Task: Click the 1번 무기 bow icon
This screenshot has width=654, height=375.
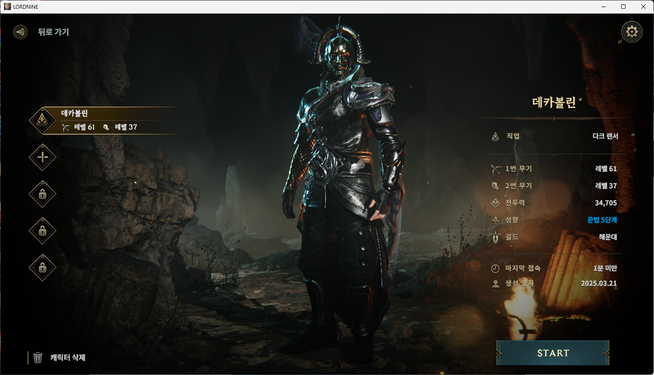Action: coord(496,169)
